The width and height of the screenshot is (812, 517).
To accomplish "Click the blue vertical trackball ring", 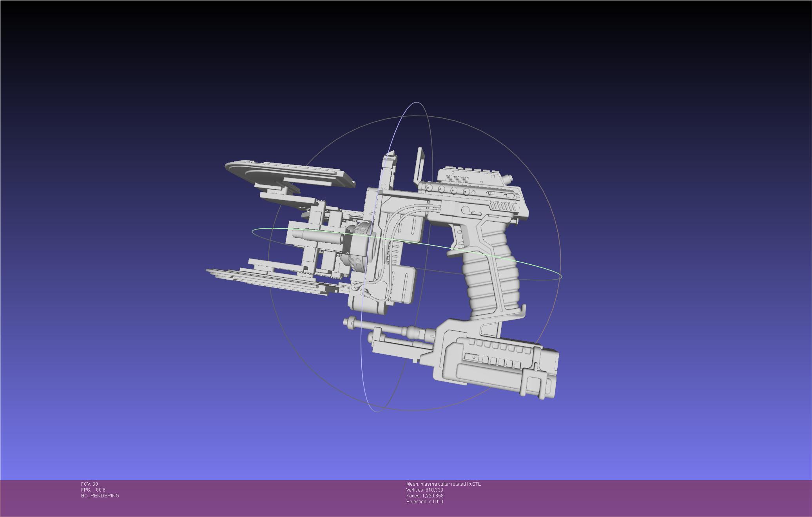I will click(397, 257).
